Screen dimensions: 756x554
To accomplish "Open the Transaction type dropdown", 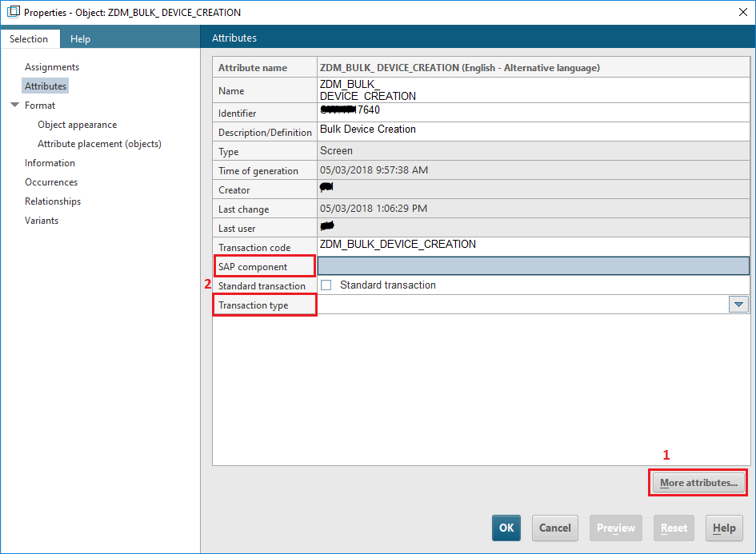I will point(738,305).
